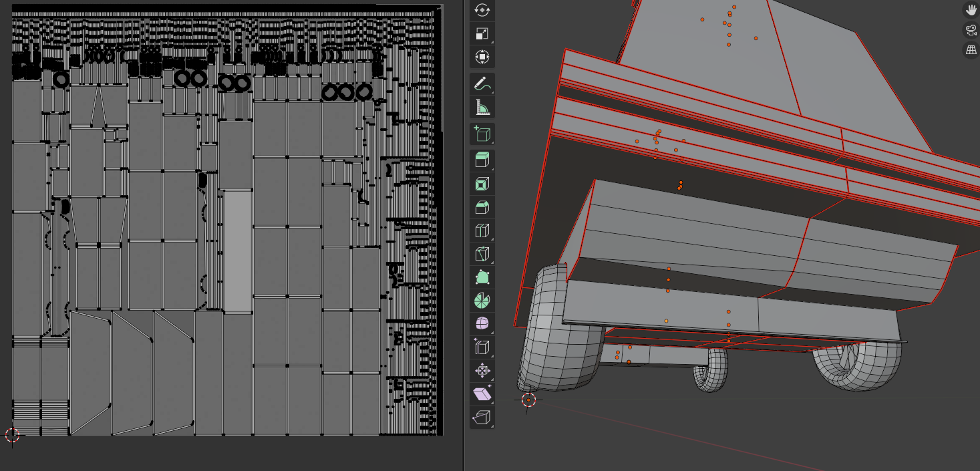Choose the Poly Build tool
The width and height of the screenshot is (980, 471).
(482, 277)
